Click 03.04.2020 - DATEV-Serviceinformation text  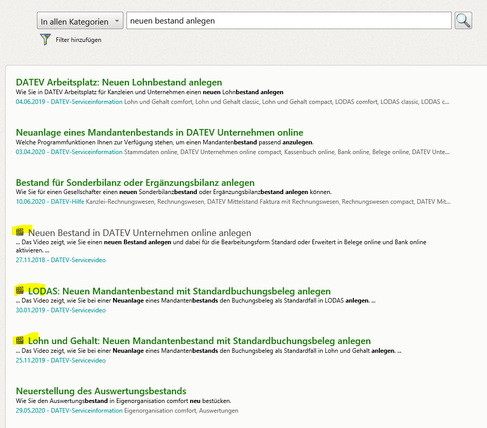point(69,152)
